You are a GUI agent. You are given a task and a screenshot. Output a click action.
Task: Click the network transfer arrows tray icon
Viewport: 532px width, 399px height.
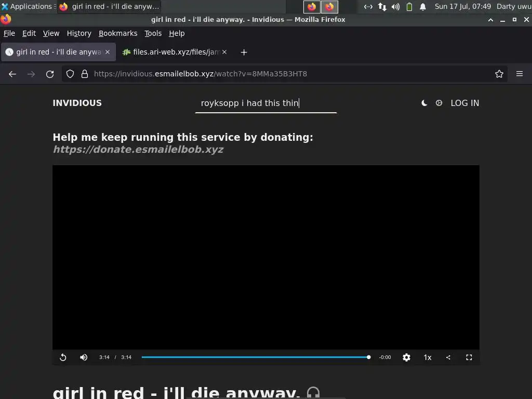(382, 6)
